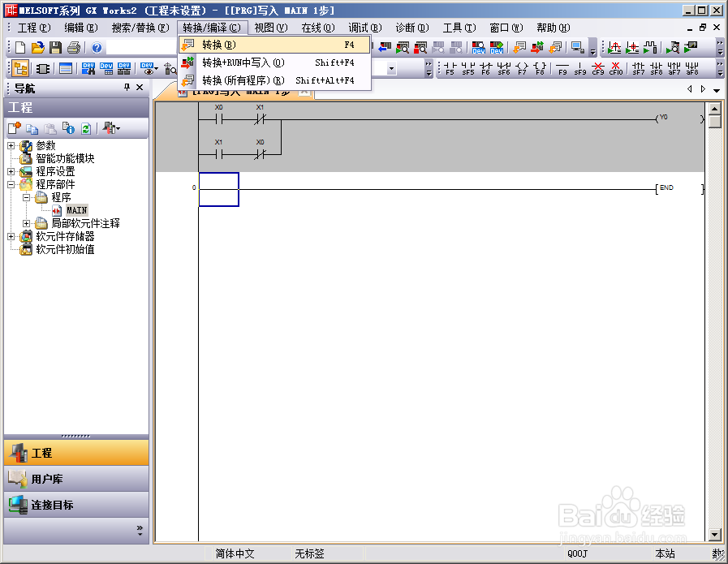This screenshot has height=564, width=728.
Task: Toggle the Navigation window tree icon
Action: [20, 69]
